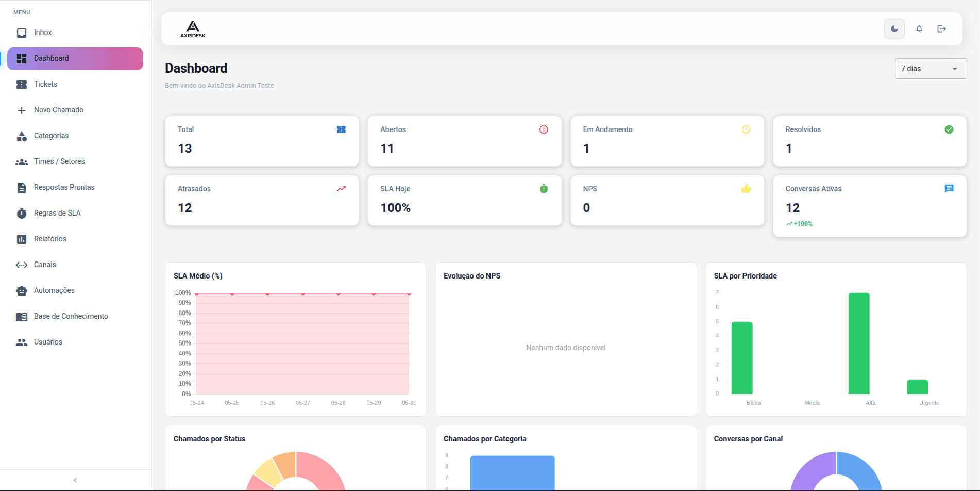
Task: Click the Dashboard grid icon in sidebar
Action: pos(22,59)
